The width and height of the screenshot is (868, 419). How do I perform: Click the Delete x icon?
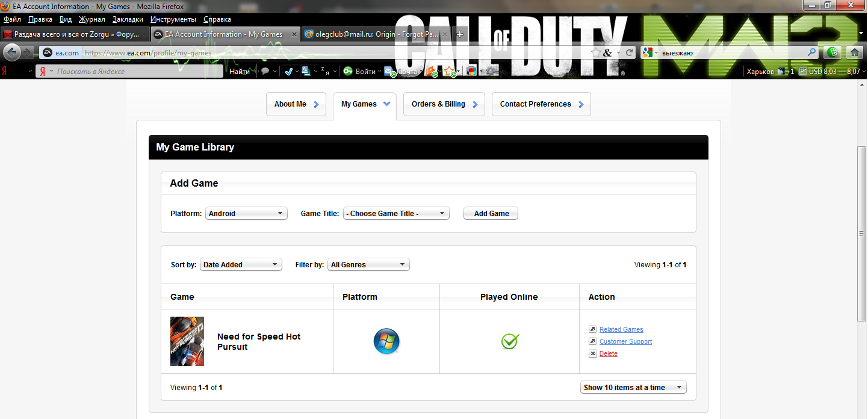coord(593,353)
